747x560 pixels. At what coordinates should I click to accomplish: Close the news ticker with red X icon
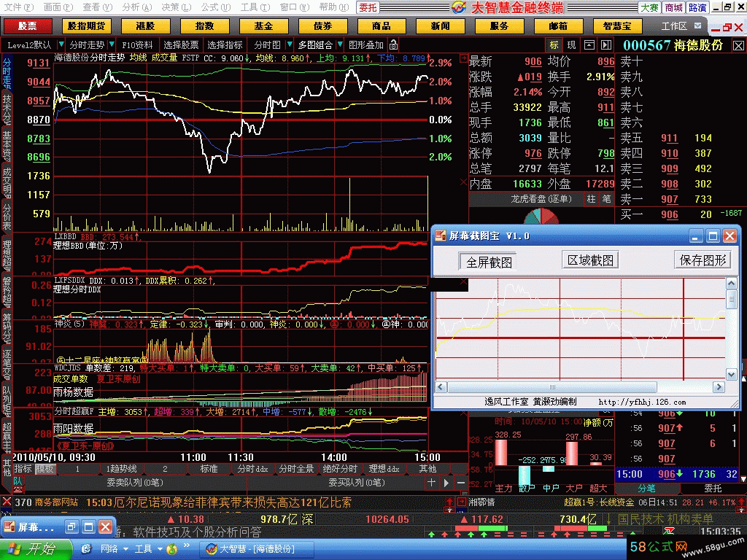click(7, 502)
